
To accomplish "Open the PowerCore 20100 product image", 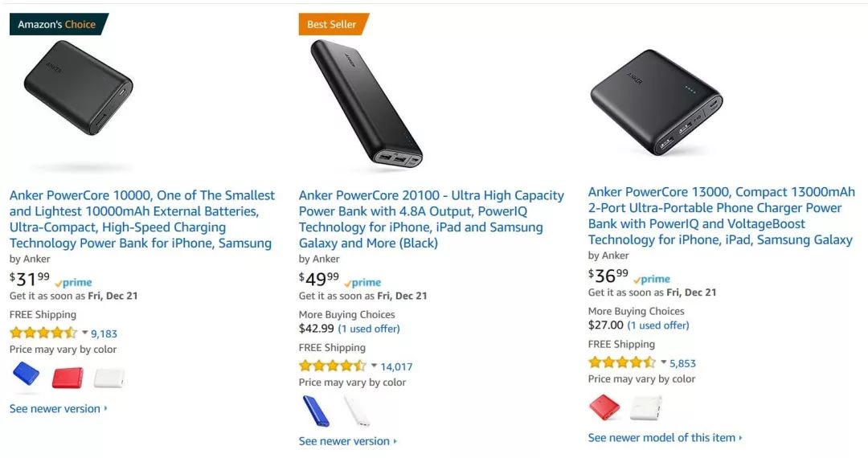I will tap(366, 103).
